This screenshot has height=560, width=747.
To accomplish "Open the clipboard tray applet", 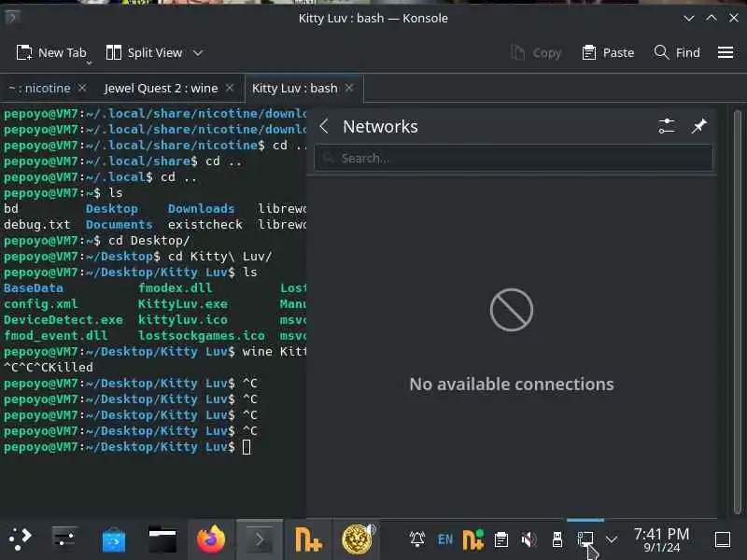I will click(501, 539).
